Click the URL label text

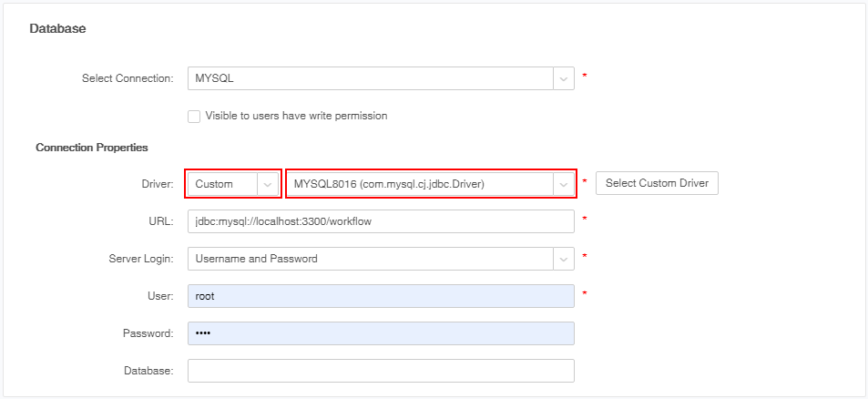160,221
